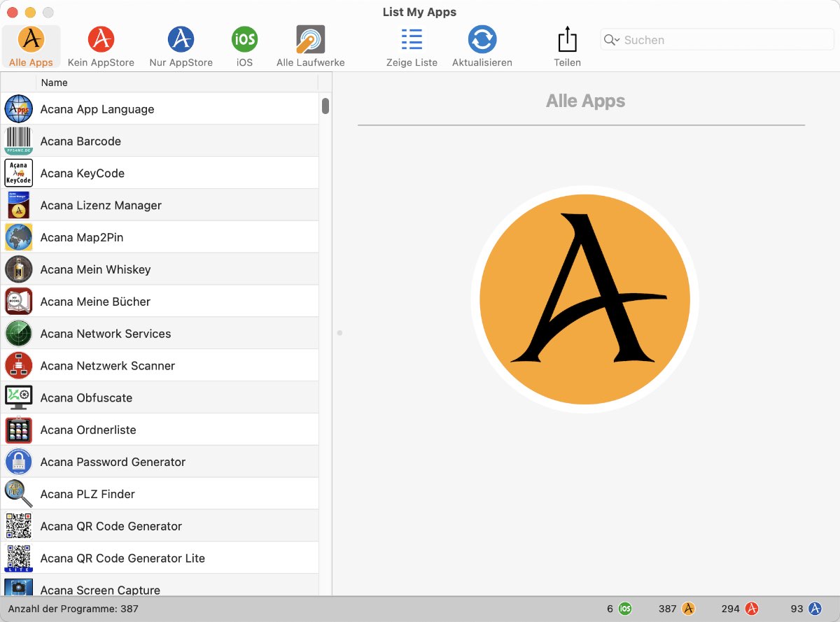The height and width of the screenshot is (622, 840).
Task: Select row Acana QR Code Generator
Action: tap(160, 526)
